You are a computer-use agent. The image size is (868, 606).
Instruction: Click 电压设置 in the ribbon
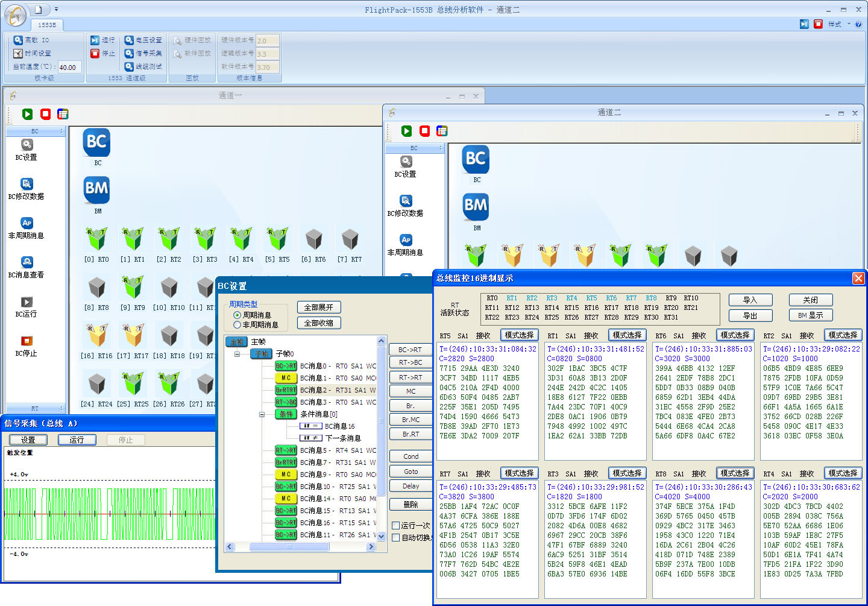click(143, 40)
